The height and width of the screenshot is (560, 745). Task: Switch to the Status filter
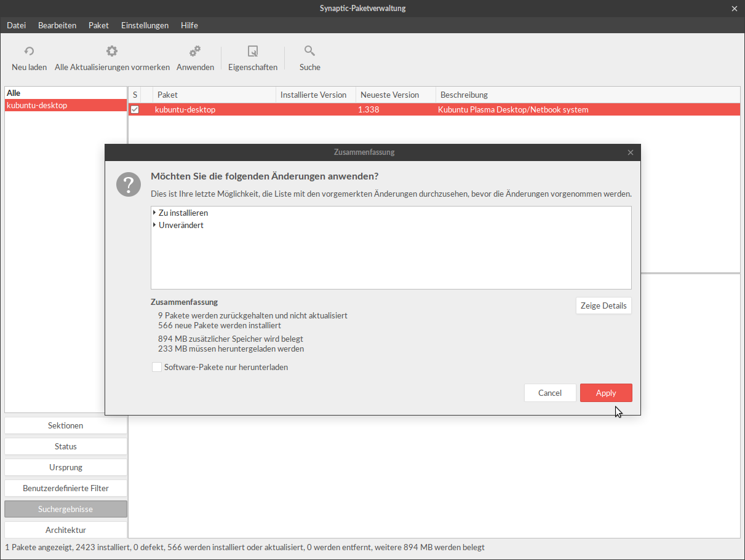[x=66, y=446]
